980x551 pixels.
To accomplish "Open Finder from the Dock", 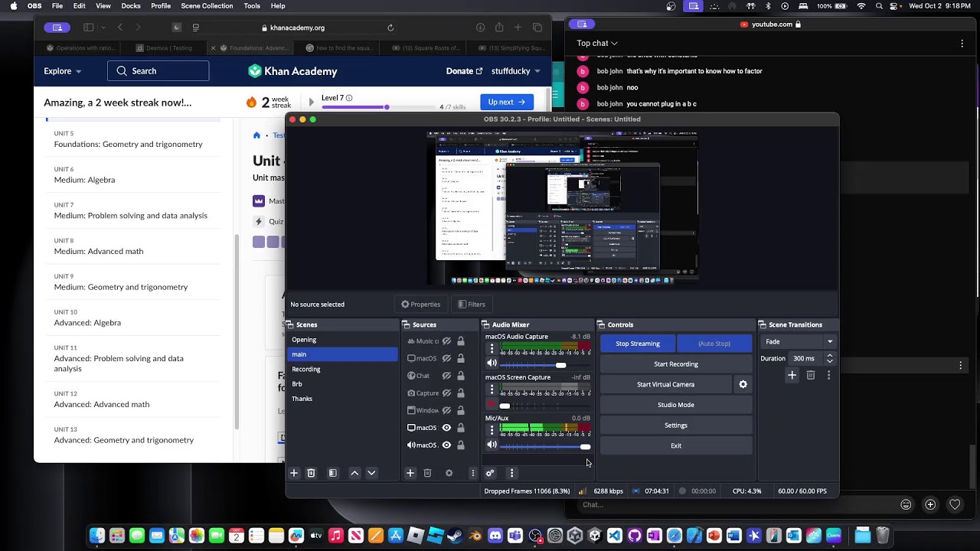I will pyautogui.click(x=97, y=536).
